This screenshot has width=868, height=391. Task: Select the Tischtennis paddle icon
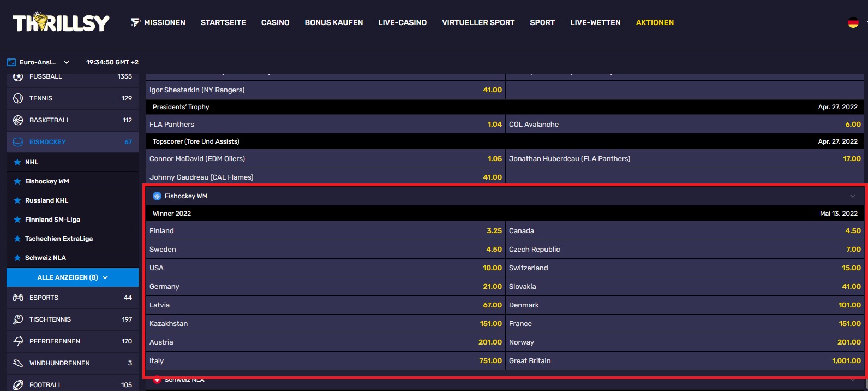click(18, 319)
